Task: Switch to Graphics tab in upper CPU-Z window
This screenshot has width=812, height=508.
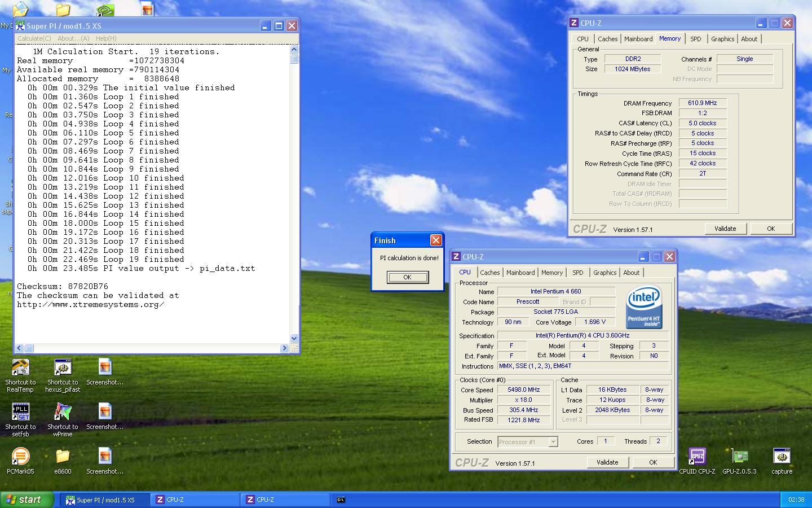Action: point(722,39)
